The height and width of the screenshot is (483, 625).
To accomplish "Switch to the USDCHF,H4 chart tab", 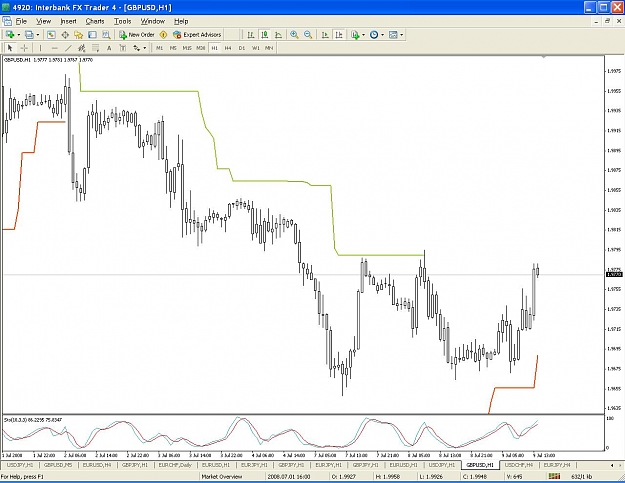I will [x=519, y=465].
